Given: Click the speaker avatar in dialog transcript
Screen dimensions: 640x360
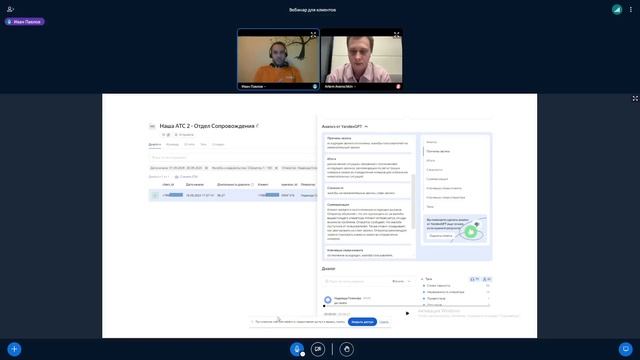Looking at the screenshot, I should (328, 300).
